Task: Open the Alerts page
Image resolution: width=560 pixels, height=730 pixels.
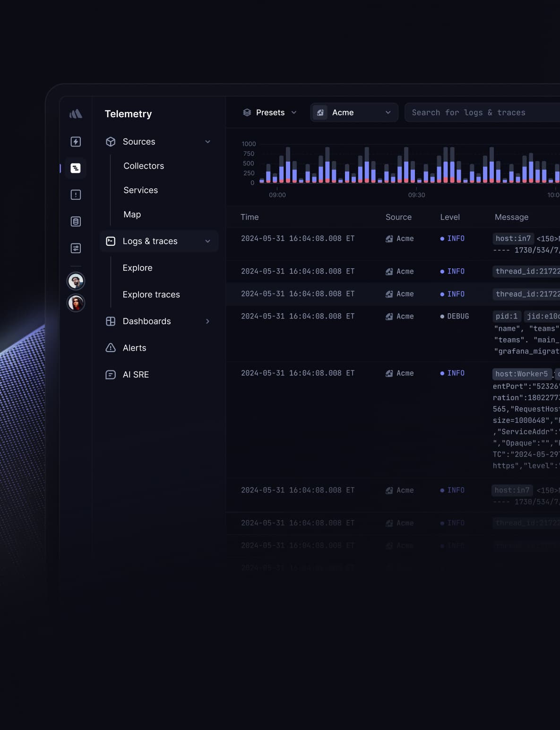Action: [134, 348]
